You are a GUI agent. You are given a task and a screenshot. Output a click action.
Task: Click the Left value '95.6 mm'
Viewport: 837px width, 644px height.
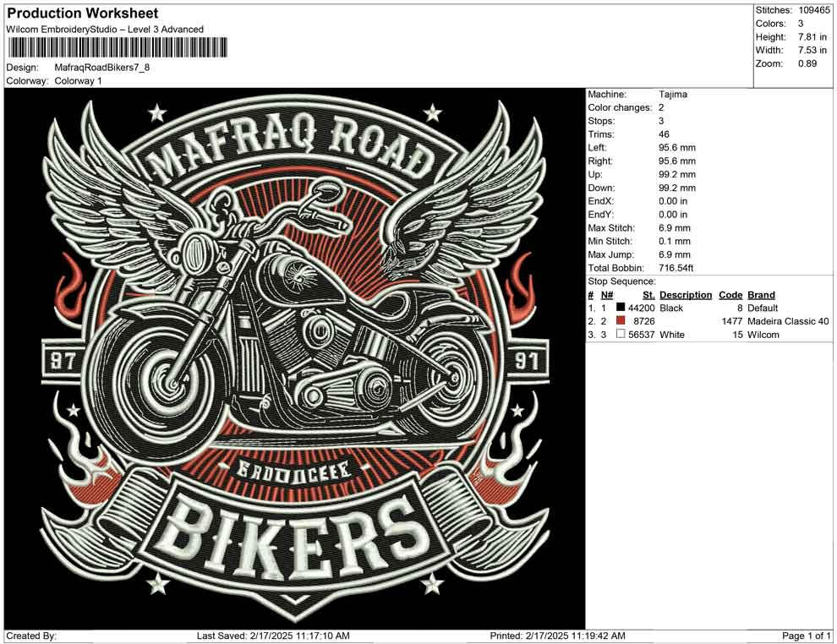click(677, 148)
